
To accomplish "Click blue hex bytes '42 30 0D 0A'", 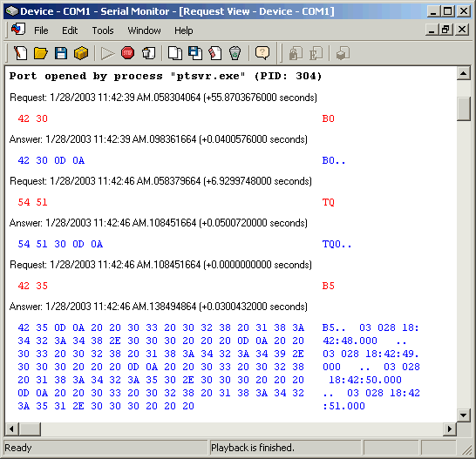I will [51, 160].
